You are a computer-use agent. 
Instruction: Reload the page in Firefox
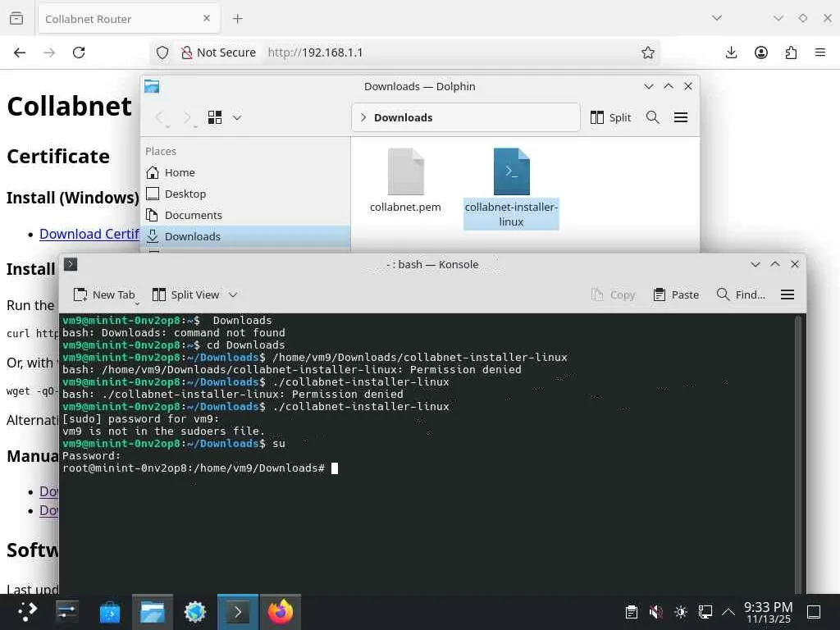79,52
